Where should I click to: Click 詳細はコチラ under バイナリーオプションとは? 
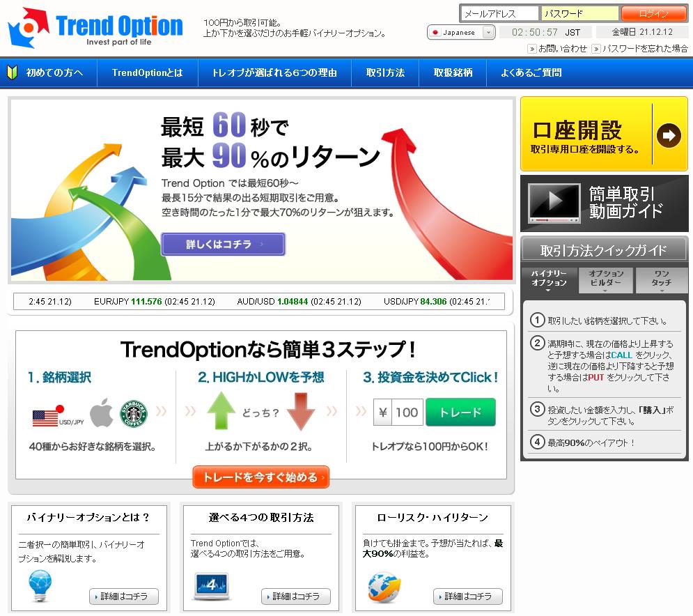tap(124, 596)
